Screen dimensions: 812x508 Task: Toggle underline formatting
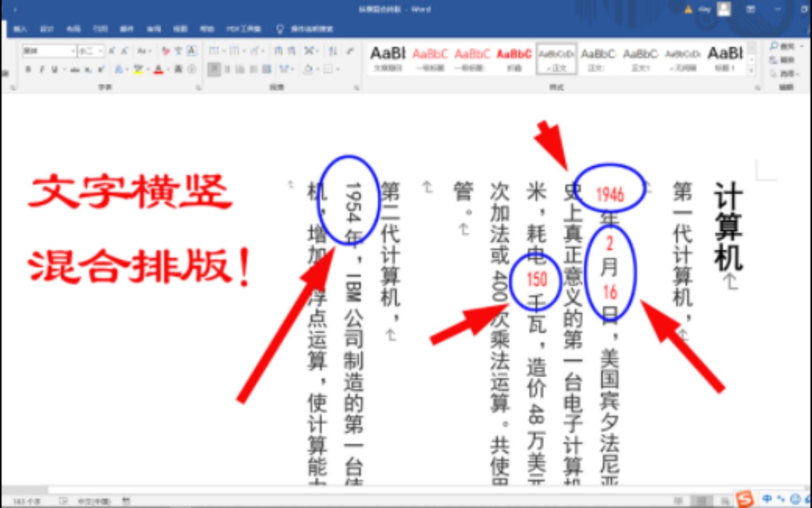point(54,71)
